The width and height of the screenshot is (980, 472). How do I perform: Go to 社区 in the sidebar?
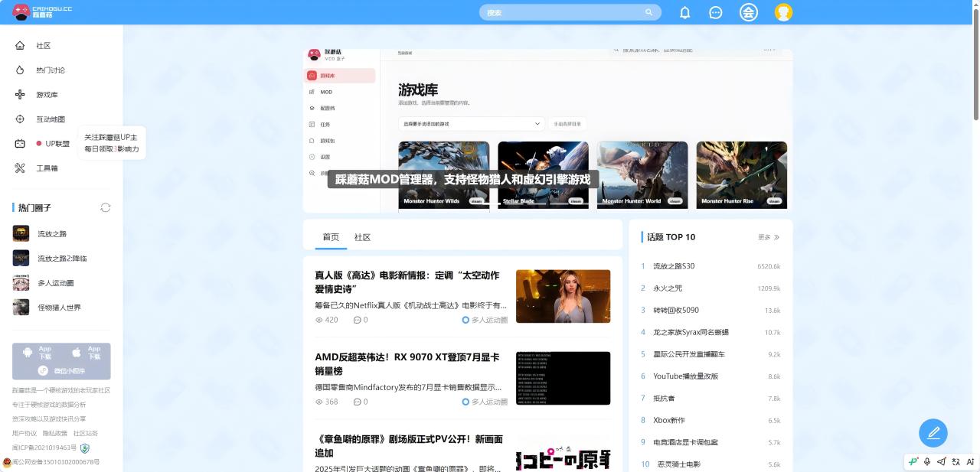tap(44, 46)
